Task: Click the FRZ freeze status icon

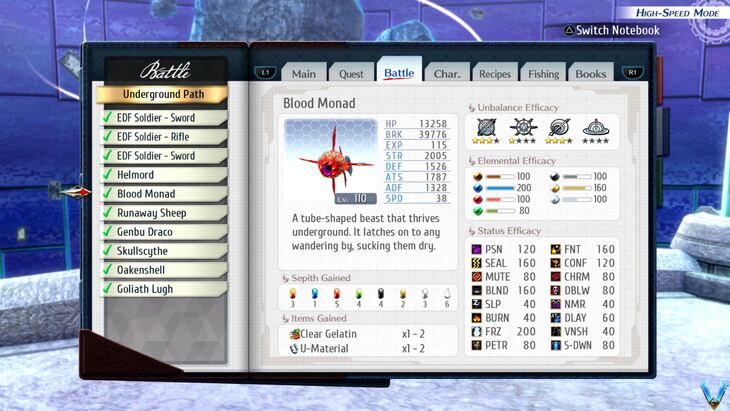Action: [476, 332]
